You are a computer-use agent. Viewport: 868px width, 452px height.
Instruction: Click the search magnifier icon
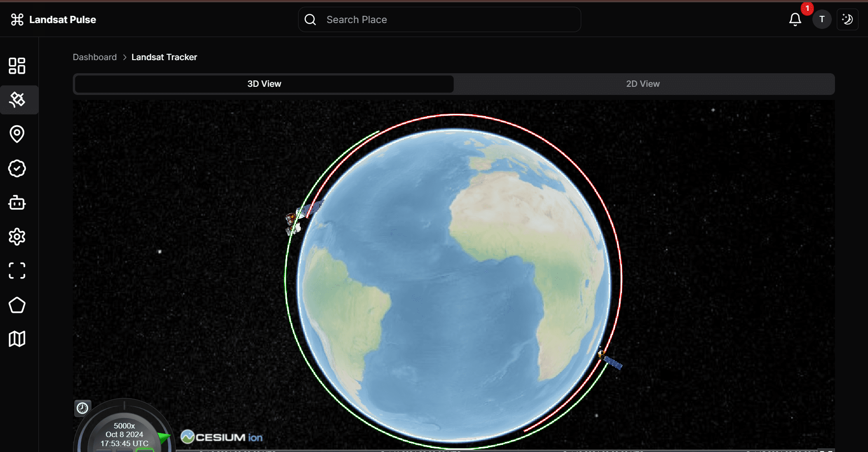(310, 19)
